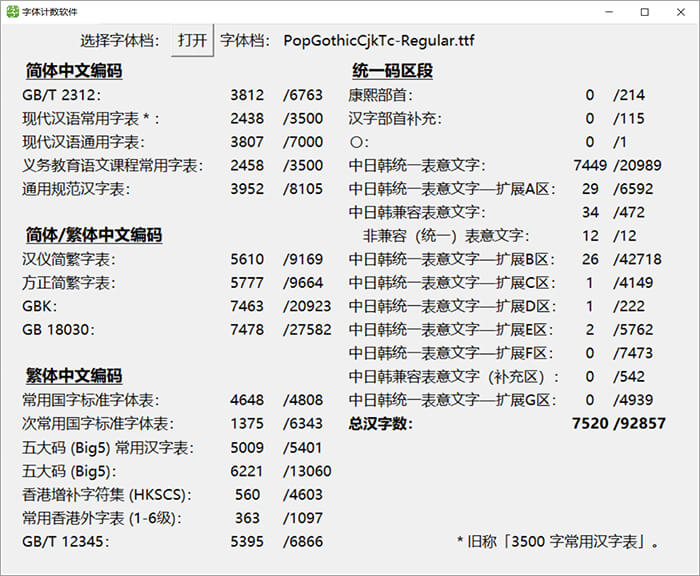Click the 繁体中文编码 heading

74,376
